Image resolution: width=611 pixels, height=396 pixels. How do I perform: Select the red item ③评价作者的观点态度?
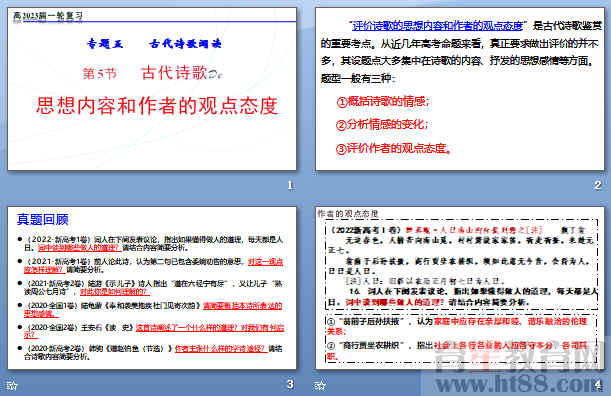(x=393, y=148)
